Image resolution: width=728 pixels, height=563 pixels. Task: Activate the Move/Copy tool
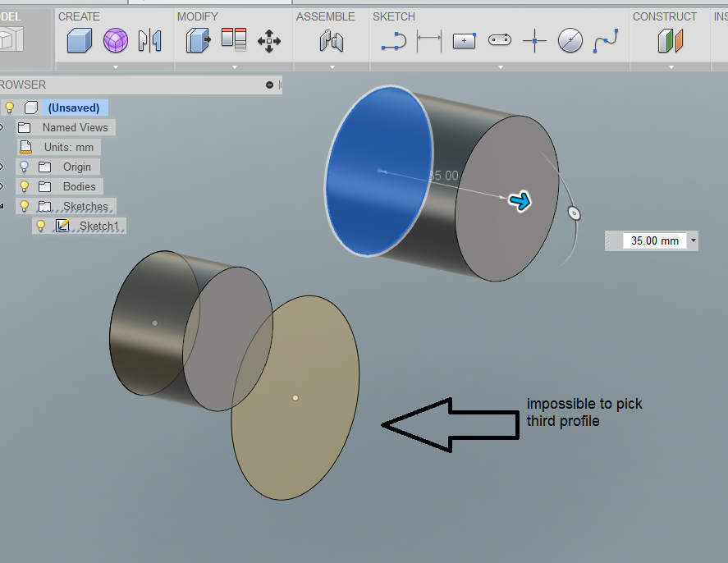pos(269,41)
